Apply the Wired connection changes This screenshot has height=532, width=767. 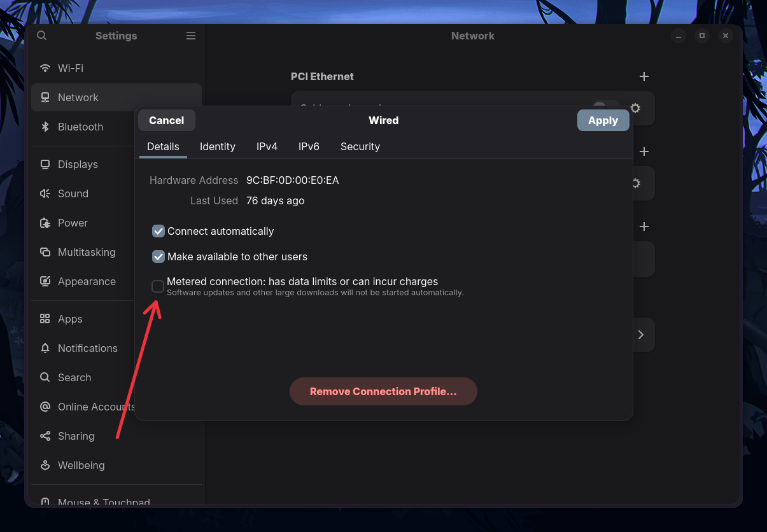(x=603, y=120)
